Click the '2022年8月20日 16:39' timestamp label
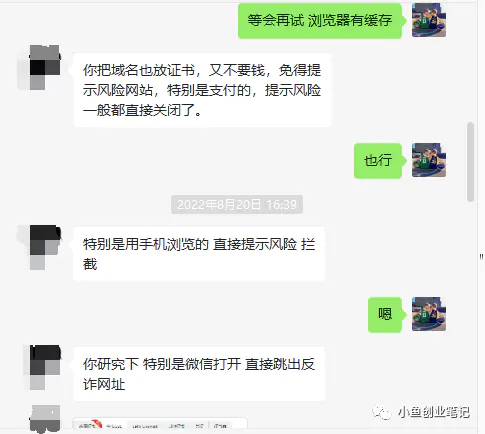 (237, 204)
